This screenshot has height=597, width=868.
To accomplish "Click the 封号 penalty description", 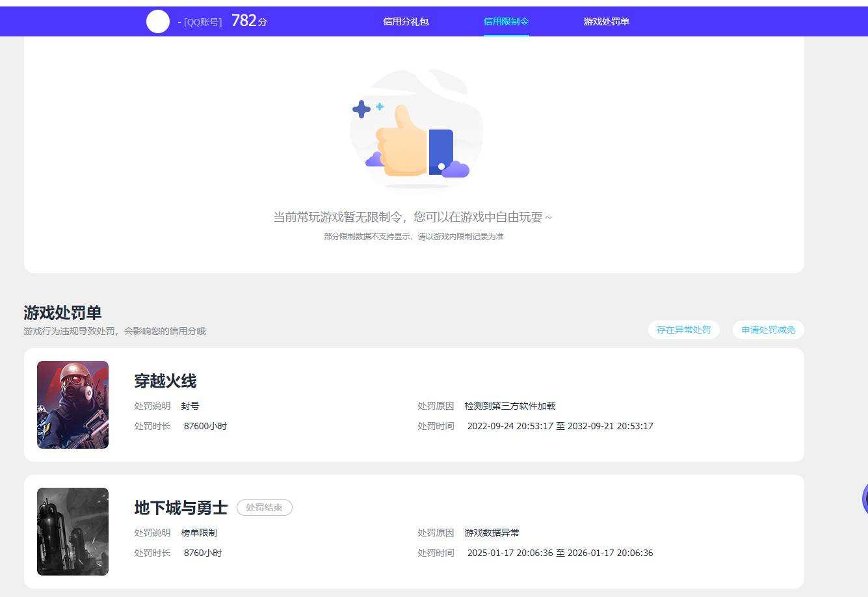I will tap(190, 406).
